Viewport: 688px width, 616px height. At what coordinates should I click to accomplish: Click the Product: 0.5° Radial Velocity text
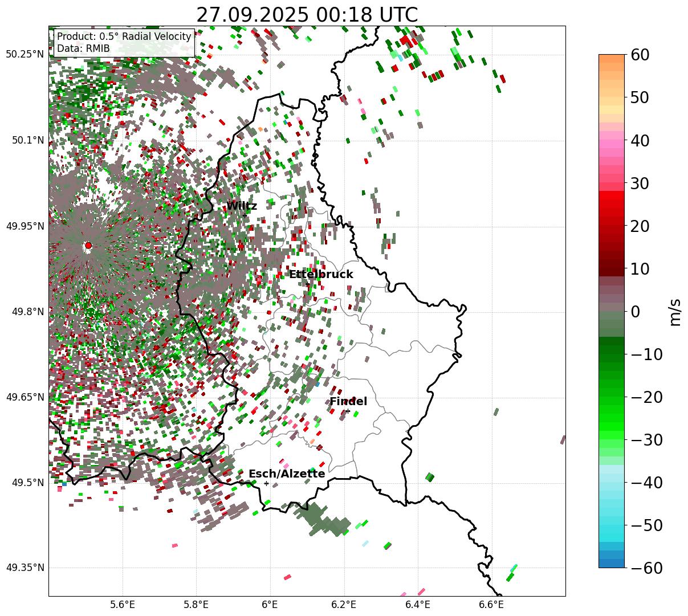(124, 36)
